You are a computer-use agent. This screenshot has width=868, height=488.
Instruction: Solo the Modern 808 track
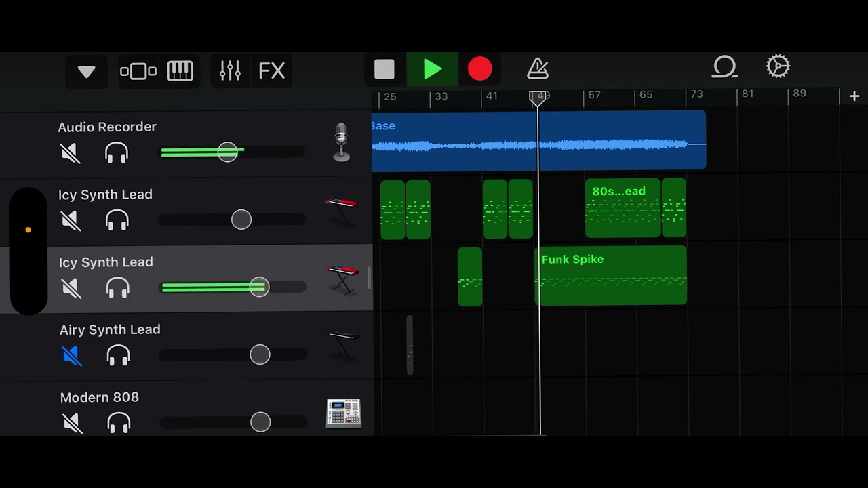[x=119, y=424]
